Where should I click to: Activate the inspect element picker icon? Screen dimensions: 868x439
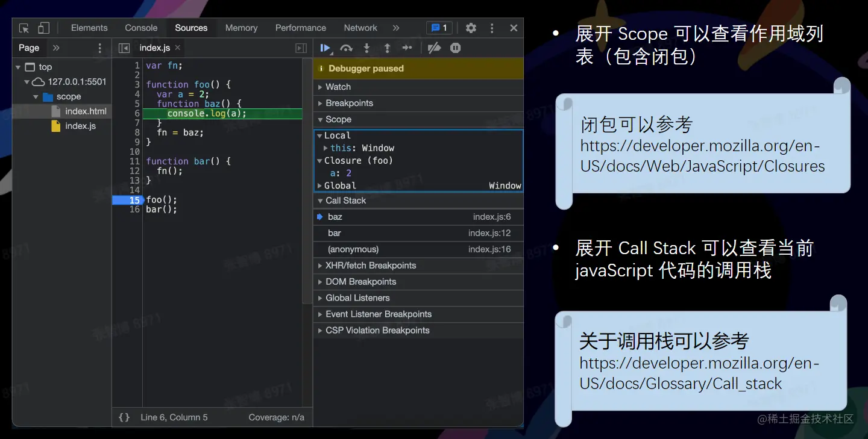pos(24,28)
